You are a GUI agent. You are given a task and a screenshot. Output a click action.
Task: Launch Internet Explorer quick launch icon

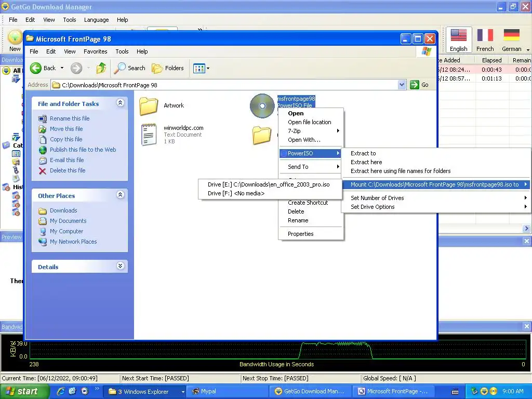(x=61, y=391)
